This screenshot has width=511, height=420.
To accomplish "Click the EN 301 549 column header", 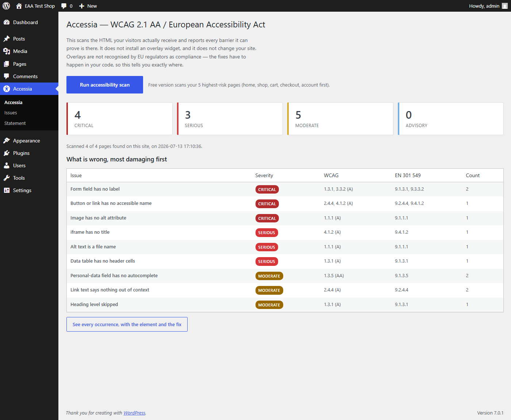I will pyautogui.click(x=408, y=175).
